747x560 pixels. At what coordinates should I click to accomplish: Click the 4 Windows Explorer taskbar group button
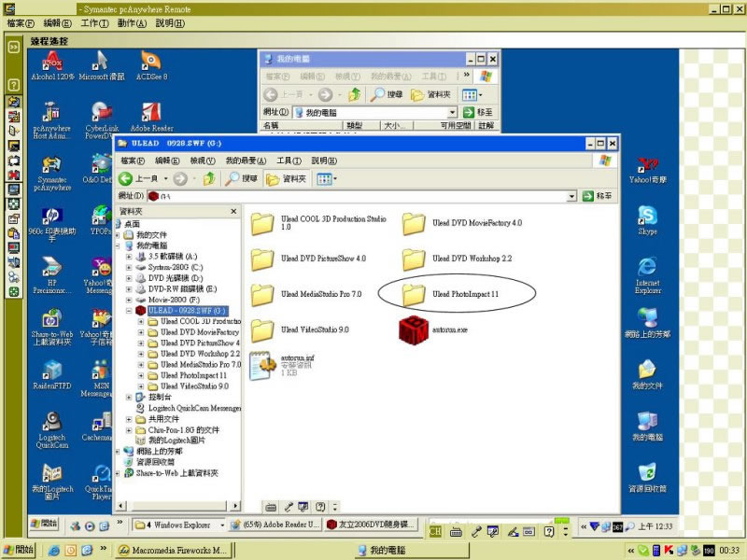click(x=178, y=525)
